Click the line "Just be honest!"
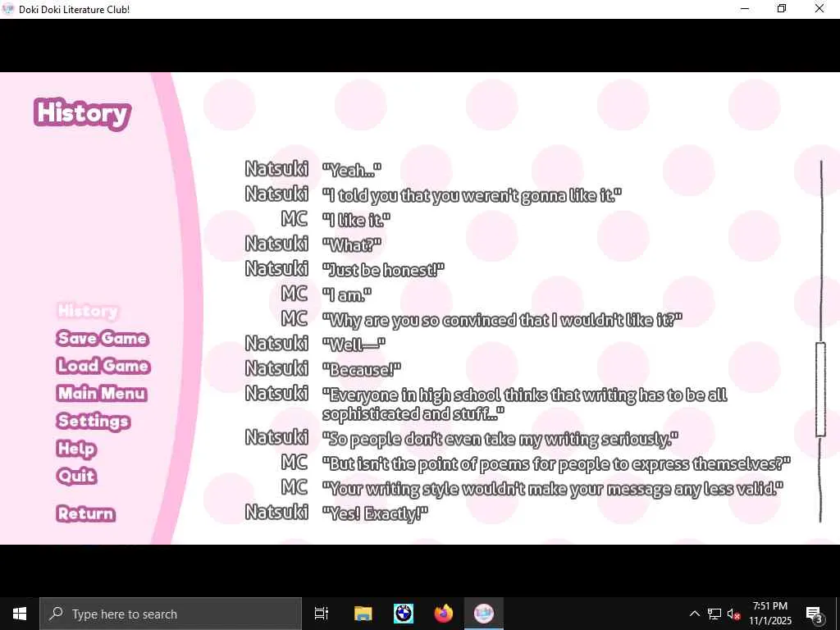840x630 pixels. click(383, 269)
